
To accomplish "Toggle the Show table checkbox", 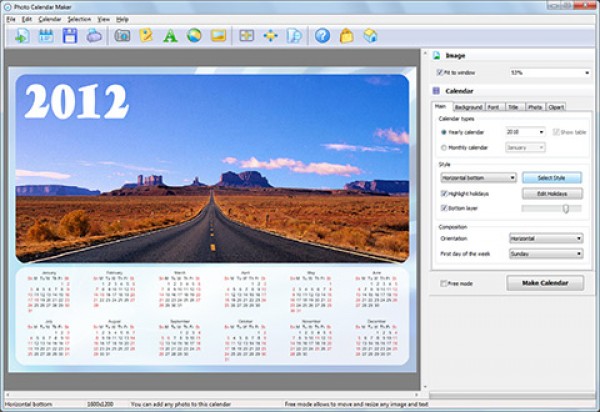I will coord(556,132).
